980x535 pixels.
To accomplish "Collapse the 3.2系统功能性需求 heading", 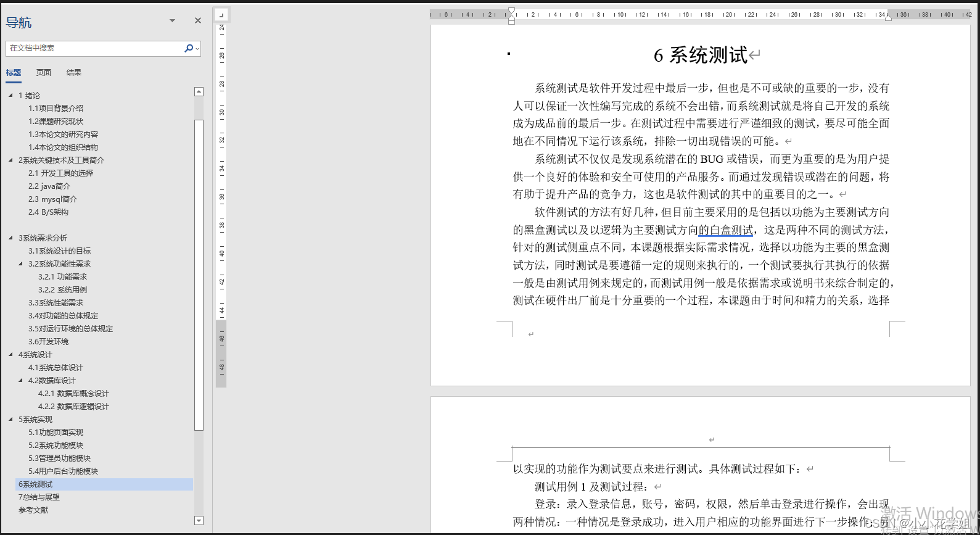I will tap(20, 263).
